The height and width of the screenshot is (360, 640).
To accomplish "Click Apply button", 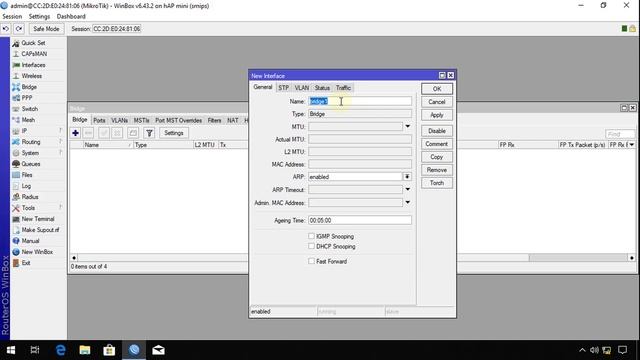I will point(437,115).
